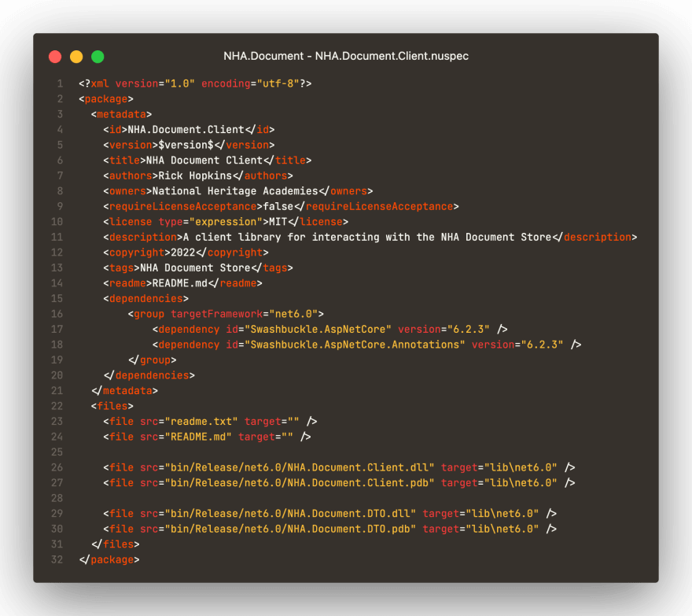
Task: Click the title text NHA Document Client
Action: (x=204, y=160)
